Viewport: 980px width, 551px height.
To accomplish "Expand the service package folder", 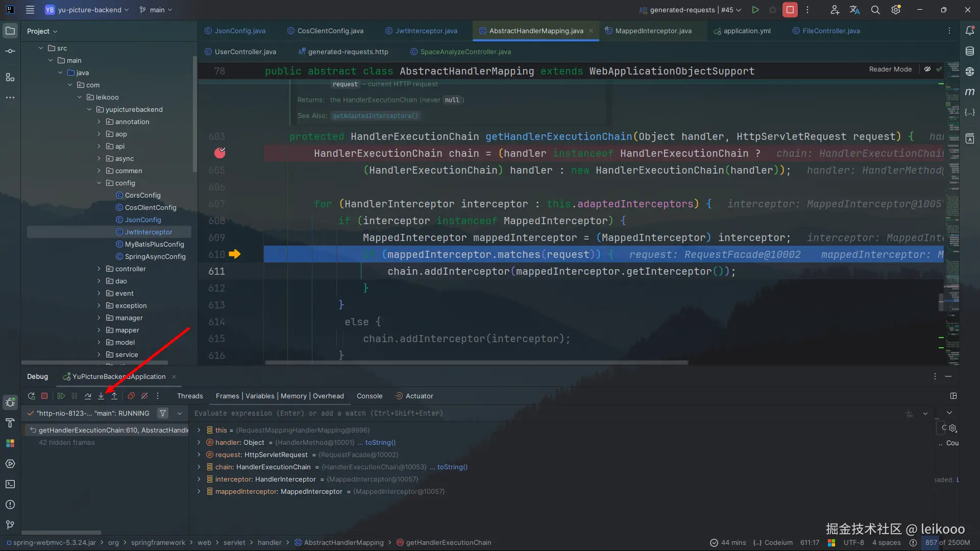I will [x=99, y=354].
